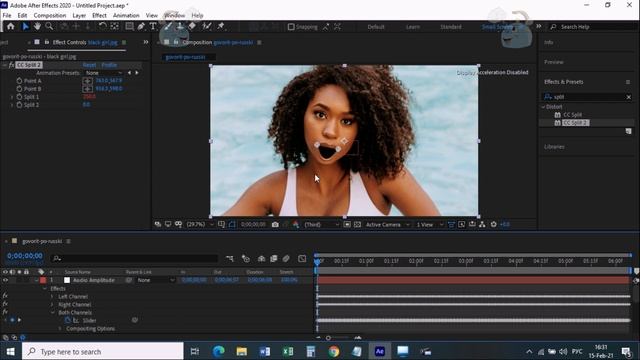Toggle transparency grid in viewer bar
This screenshot has width=640, height=360.
tap(358, 224)
